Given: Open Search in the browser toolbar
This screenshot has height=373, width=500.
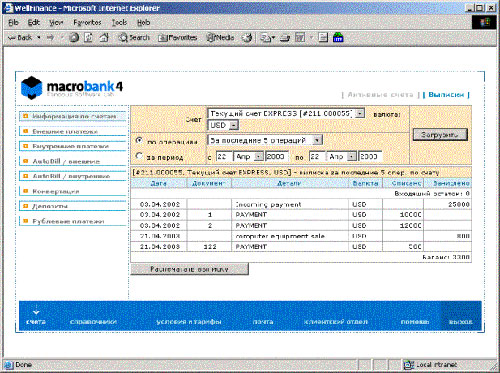Looking at the screenshot, I should click(134, 38).
